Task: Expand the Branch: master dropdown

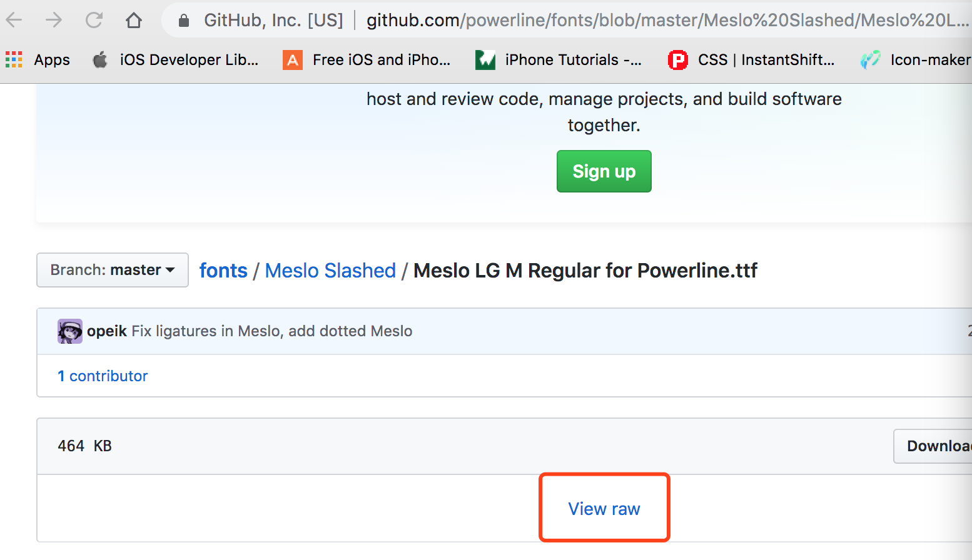Action: (x=113, y=270)
